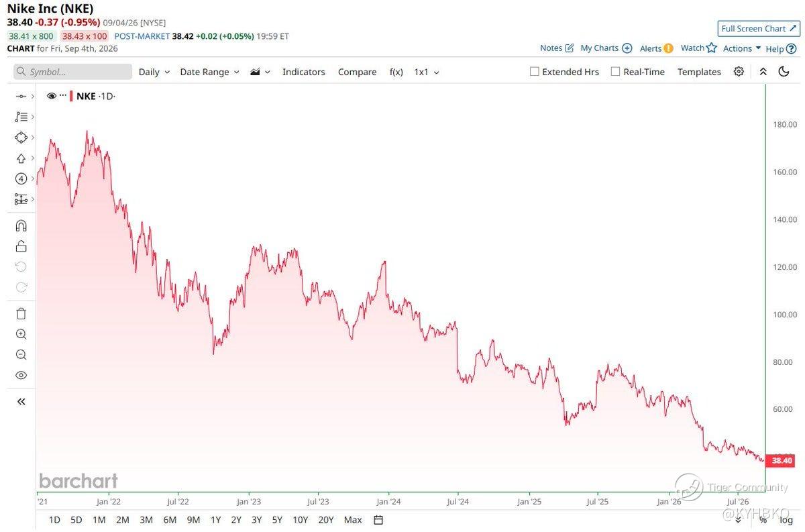Click the zoom out magnifier icon
This screenshot has width=805, height=532.
pos(21,355)
